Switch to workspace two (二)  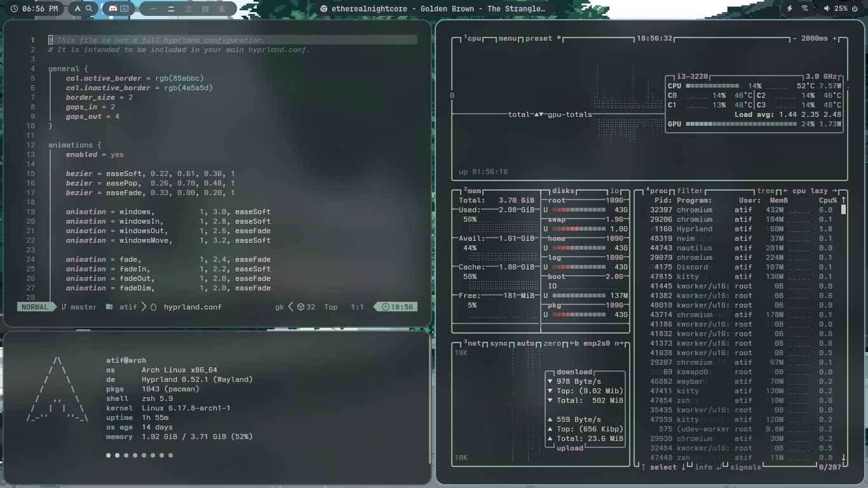click(171, 9)
